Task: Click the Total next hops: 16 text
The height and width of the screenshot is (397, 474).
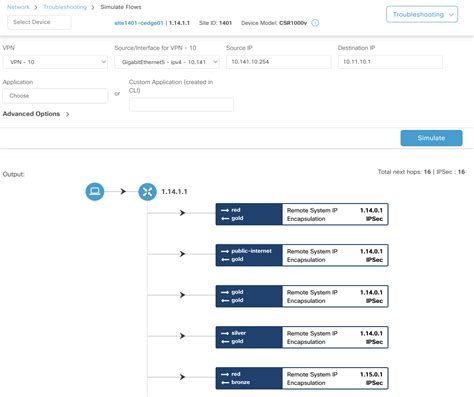Action: pos(404,172)
